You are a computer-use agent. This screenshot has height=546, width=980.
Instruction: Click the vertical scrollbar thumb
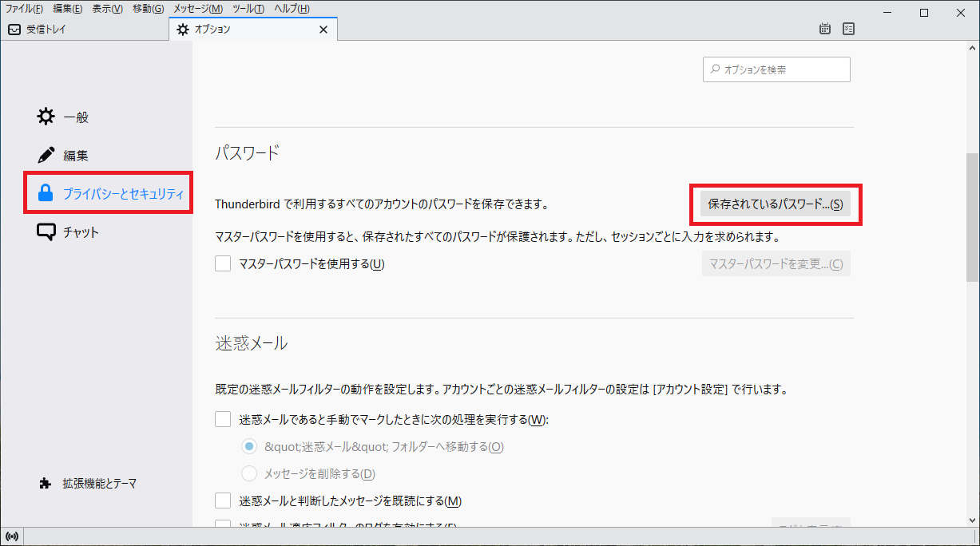click(x=972, y=216)
